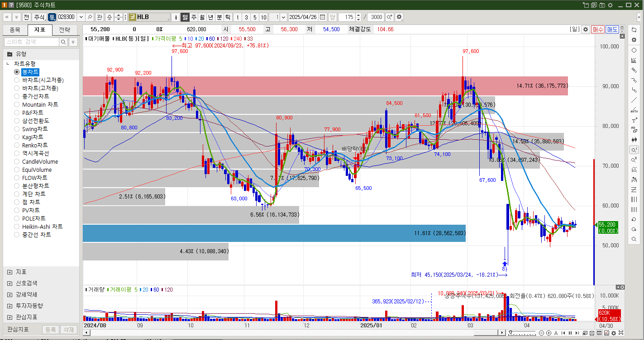644x340 pixels.
Task: Click the red 매수 buy button
Action: tap(598, 29)
